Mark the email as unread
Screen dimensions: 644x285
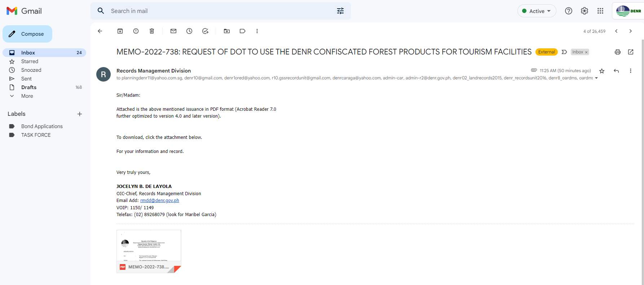[173, 31]
